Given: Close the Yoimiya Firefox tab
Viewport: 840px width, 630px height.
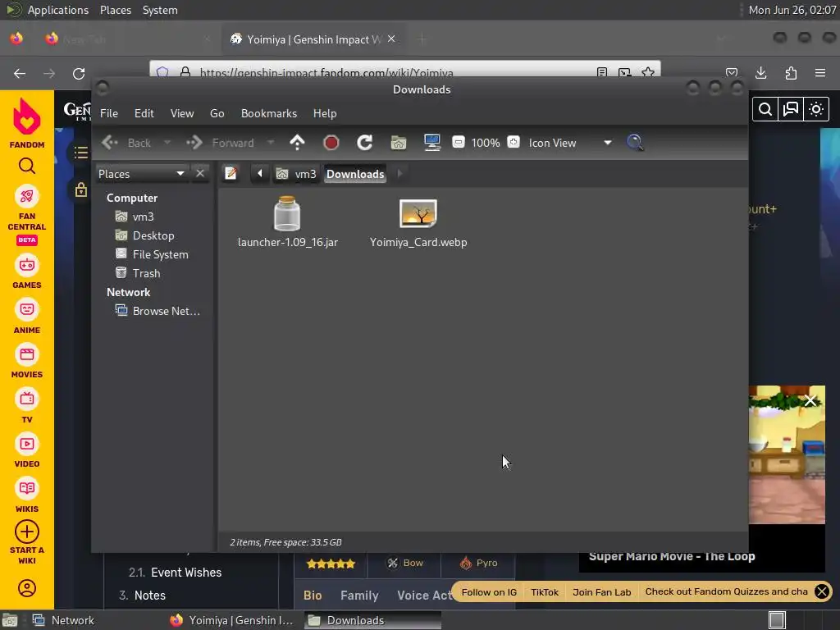Looking at the screenshot, I should coord(391,39).
